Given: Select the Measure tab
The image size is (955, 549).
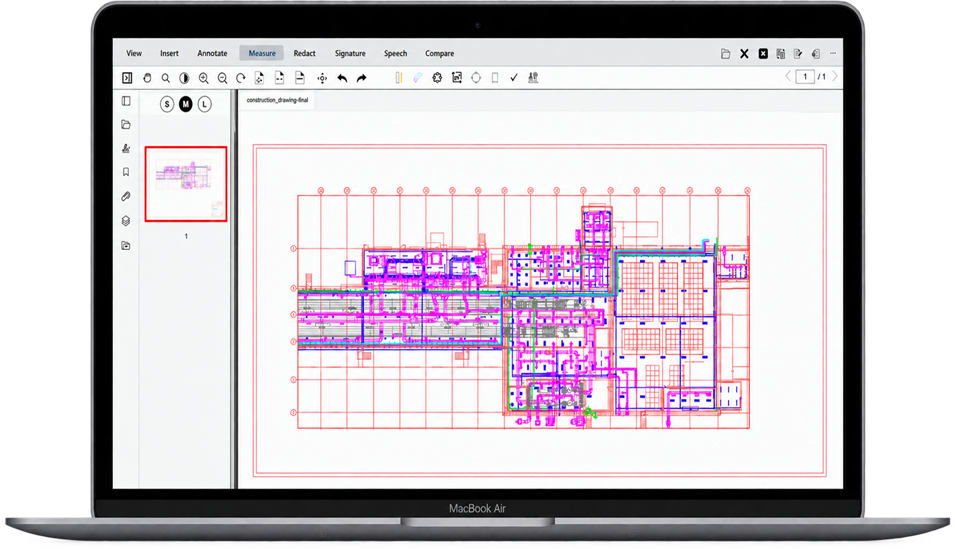Looking at the screenshot, I should [262, 54].
